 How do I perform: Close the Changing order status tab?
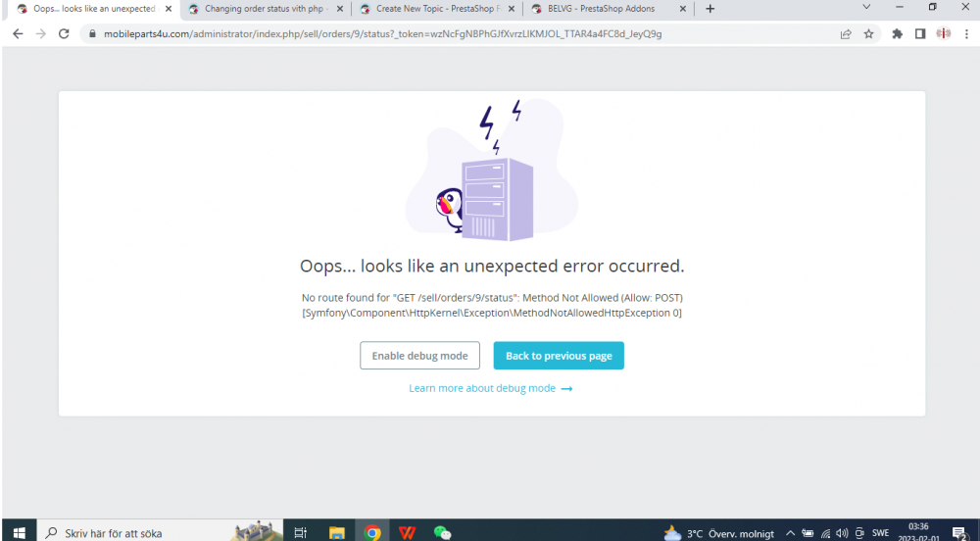coord(340,9)
